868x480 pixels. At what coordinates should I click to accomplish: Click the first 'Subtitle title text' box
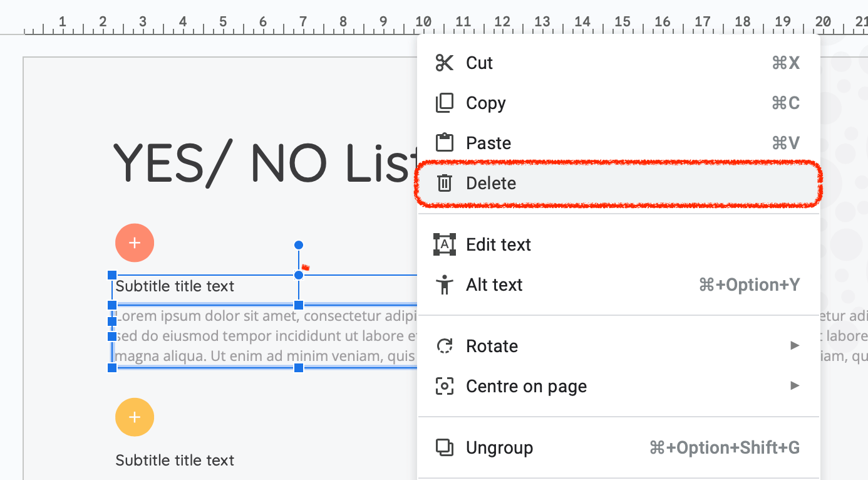coord(175,286)
